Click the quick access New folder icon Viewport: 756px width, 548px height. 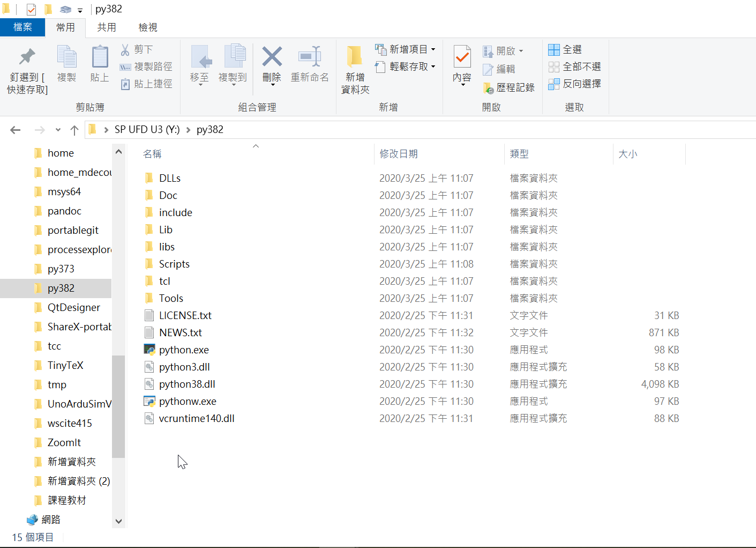pos(48,9)
